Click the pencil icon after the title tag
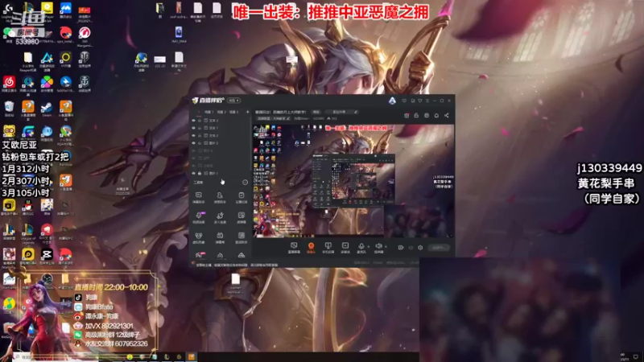Viewport: 644px width, 362px height. (x=356, y=112)
